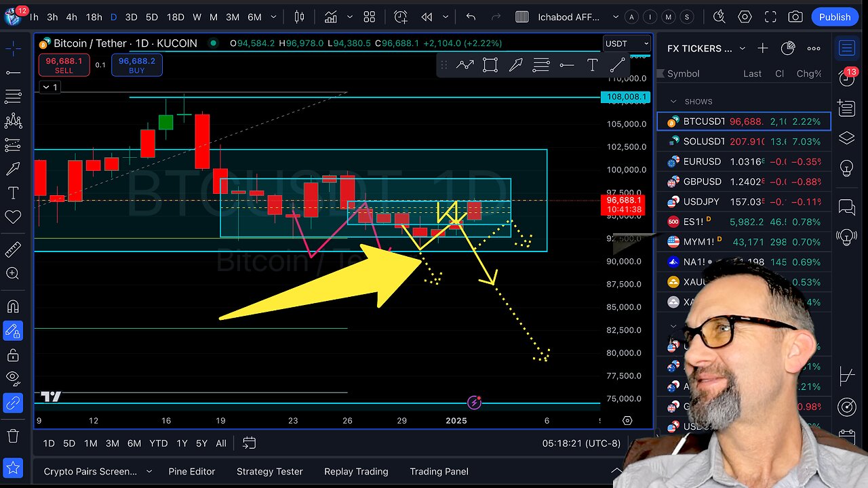Select the trend line tool in left toolbar
The width and height of the screenshot is (868, 488).
tap(13, 73)
